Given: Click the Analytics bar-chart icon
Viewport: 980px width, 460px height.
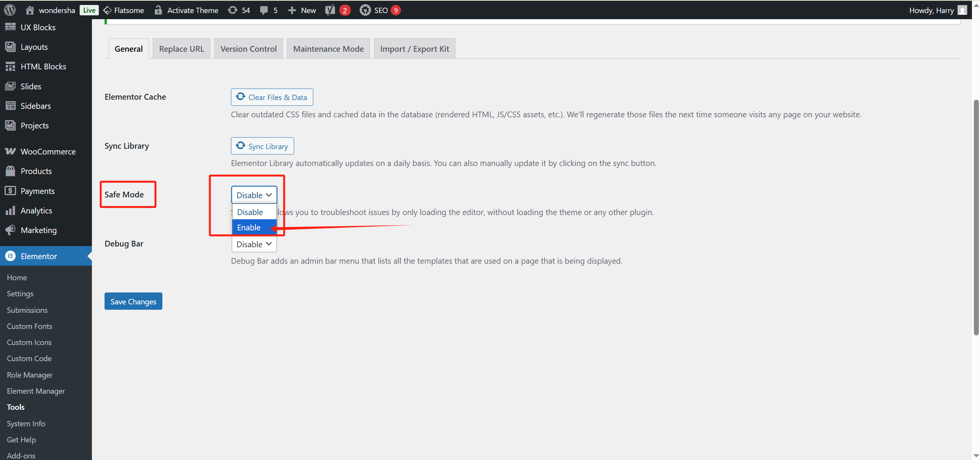Looking at the screenshot, I should coord(10,210).
